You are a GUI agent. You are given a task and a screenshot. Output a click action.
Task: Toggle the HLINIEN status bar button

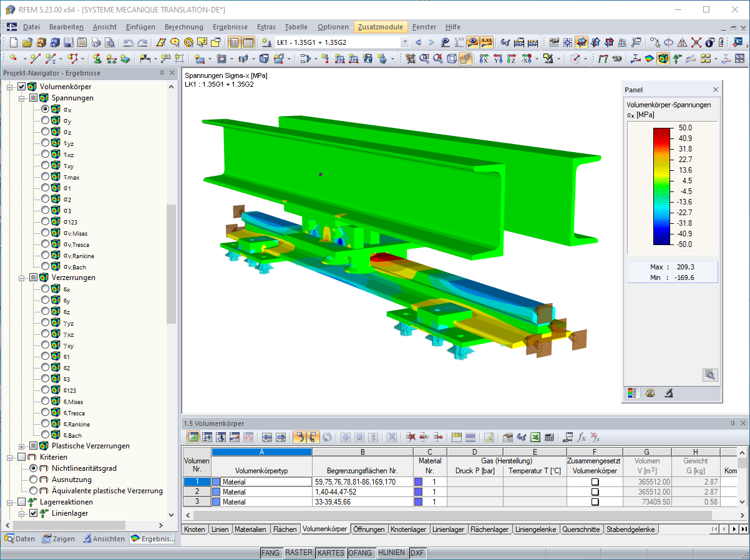(x=392, y=553)
